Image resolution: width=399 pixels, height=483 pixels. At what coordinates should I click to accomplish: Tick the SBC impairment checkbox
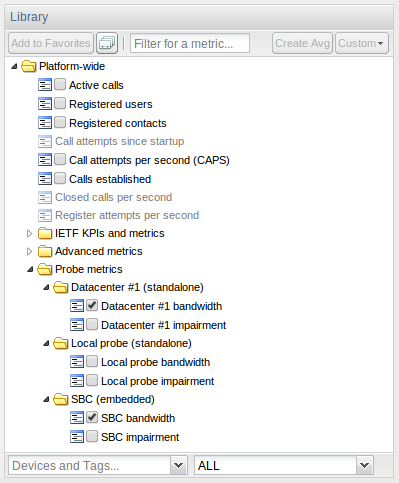pyautogui.click(x=92, y=436)
